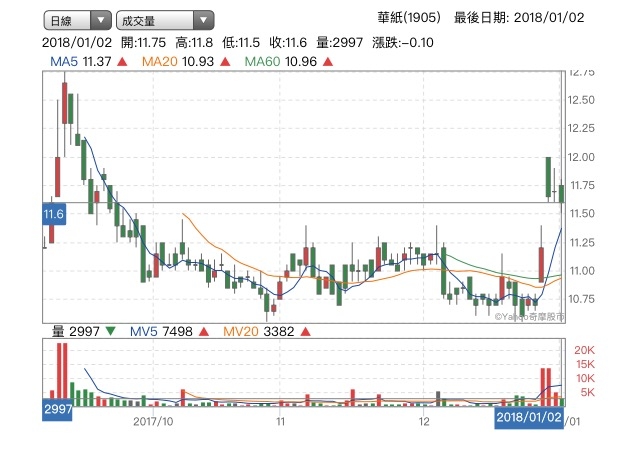The image size is (640, 471).
Task: Click the 2017/10 date axis label
Action: point(153,421)
